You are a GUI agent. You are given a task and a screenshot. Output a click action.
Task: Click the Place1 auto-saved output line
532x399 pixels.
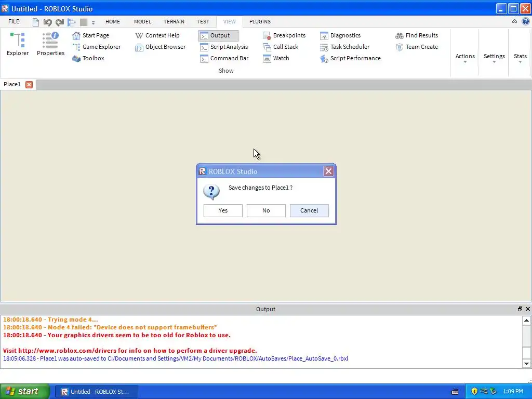pyautogui.click(x=176, y=358)
